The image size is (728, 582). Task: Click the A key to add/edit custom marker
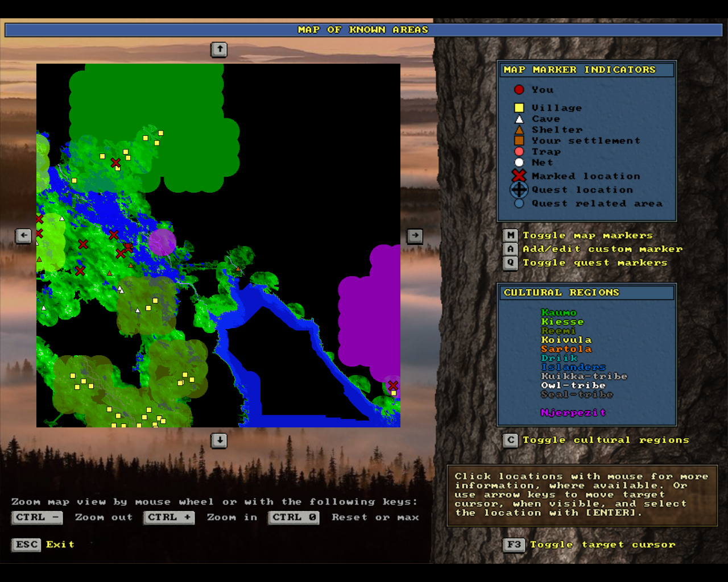tap(510, 249)
